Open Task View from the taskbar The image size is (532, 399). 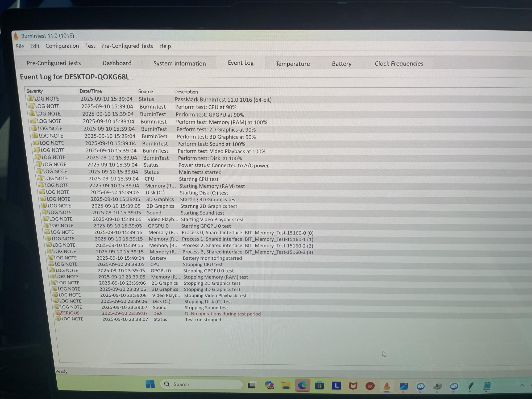pyautogui.click(x=251, y=385)
